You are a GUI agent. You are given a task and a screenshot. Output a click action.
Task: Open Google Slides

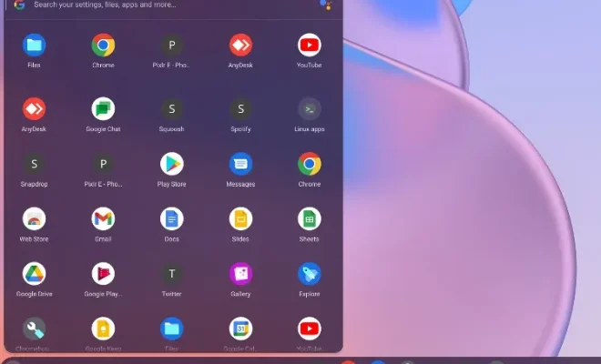(x=240, y=218)
